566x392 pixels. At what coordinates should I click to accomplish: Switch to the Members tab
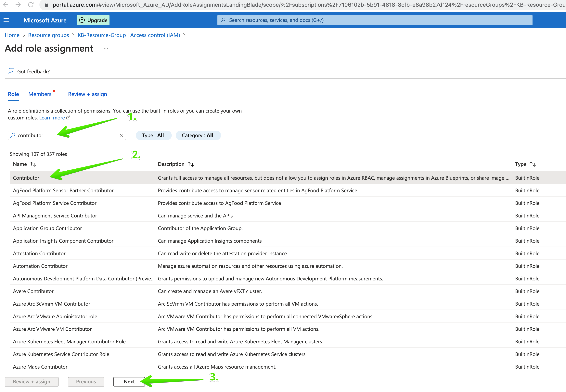tap(40, 94)
